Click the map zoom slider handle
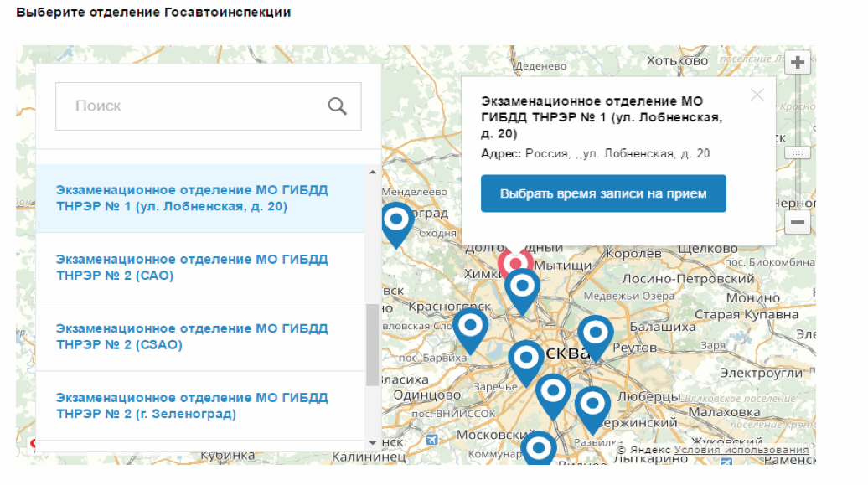This screenshot has height=485, width=868. 798,154
